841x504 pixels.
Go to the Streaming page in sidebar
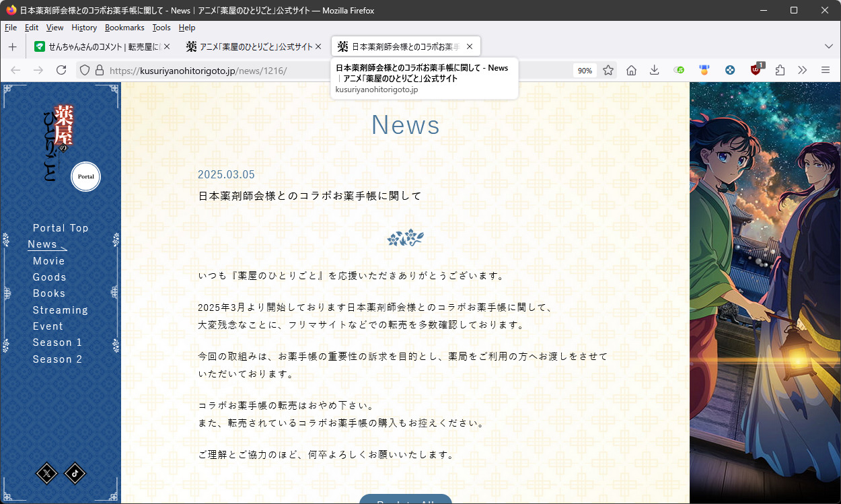click(61, 310)
